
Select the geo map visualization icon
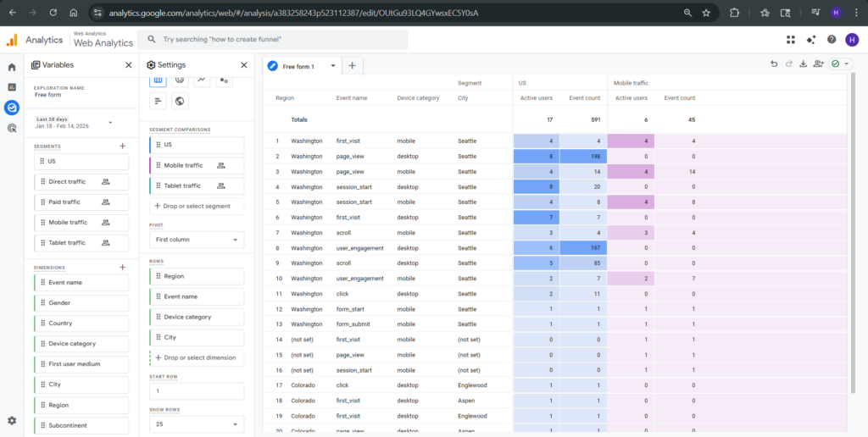(x=180, y=102)
